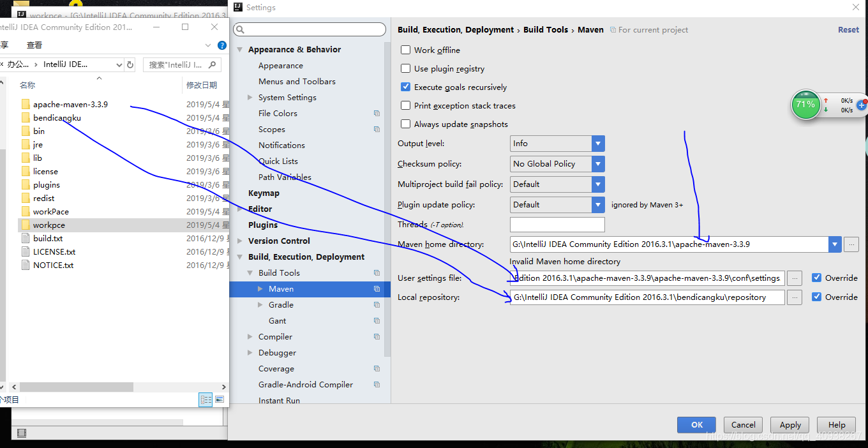This screenshot has width=868, height=448.
Task: Open apache-maven-3.3.9 folder in Explorer
Action: (x=70, y=104)
